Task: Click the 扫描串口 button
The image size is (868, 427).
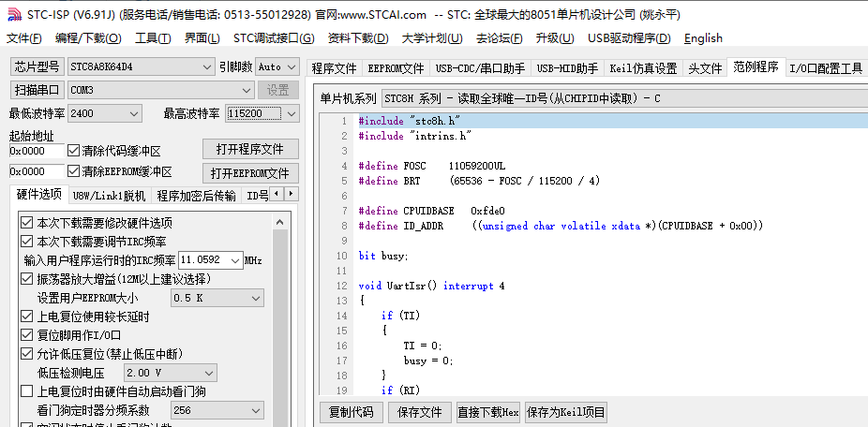Action: click(x=37, y=90)
